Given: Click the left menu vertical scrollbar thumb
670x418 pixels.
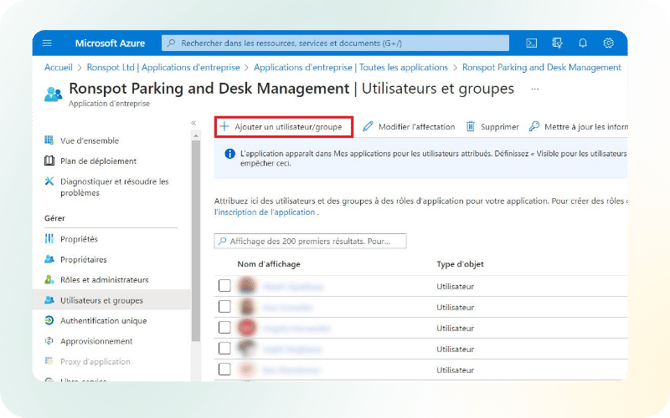Looking at the screenshot, I should tap(196, 240).
